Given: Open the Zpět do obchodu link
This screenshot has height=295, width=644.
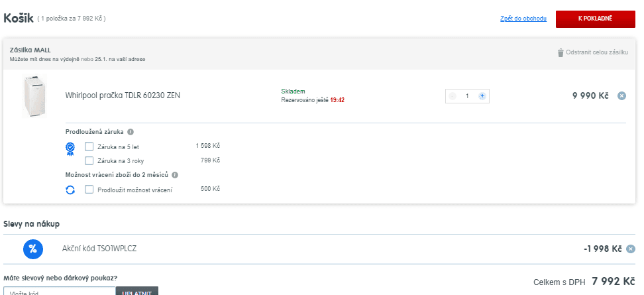Looking at the screenshot, I should [x=523, y=19].
